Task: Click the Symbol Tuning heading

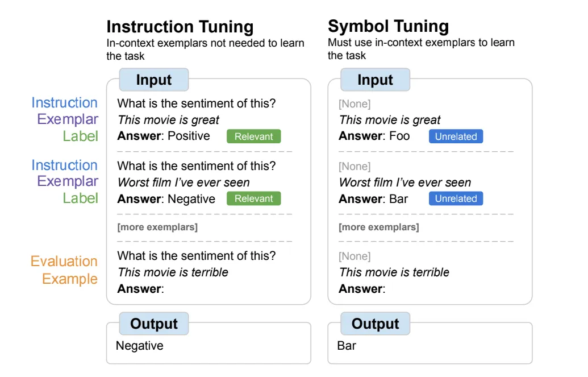Action: [x=388, y=27]
